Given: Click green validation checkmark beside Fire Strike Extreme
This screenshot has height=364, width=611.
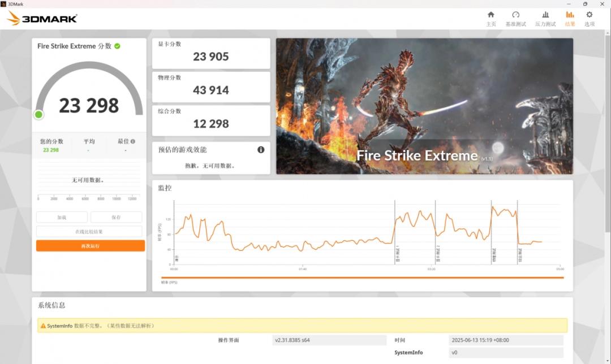Looking at the screenshot, I should coord(117,46).
